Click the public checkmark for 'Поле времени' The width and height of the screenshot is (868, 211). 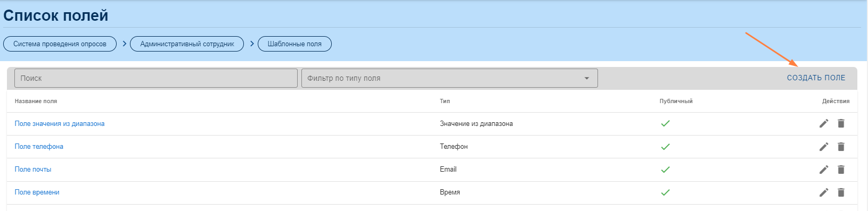click(x=665, y=192)
